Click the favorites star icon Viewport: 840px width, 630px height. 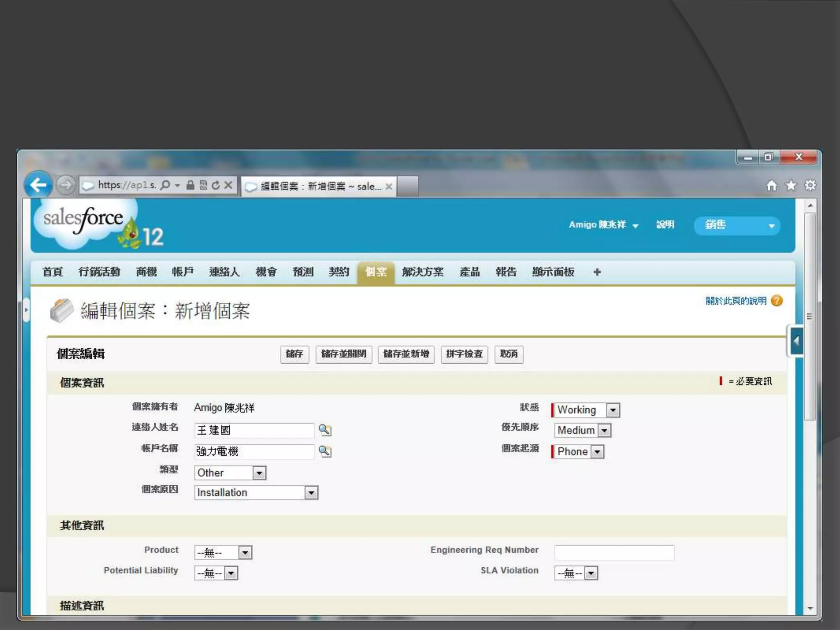(x=791, y=186)
